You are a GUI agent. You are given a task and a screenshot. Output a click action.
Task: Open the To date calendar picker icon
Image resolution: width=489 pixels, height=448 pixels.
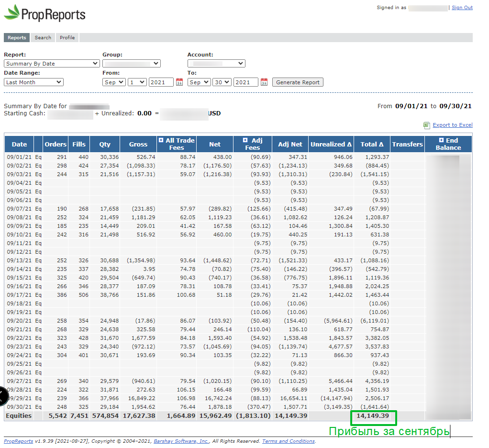coord(264,82)
